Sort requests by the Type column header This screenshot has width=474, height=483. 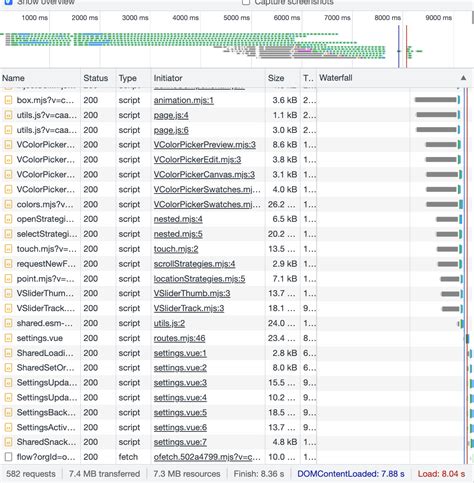(128, 78)
